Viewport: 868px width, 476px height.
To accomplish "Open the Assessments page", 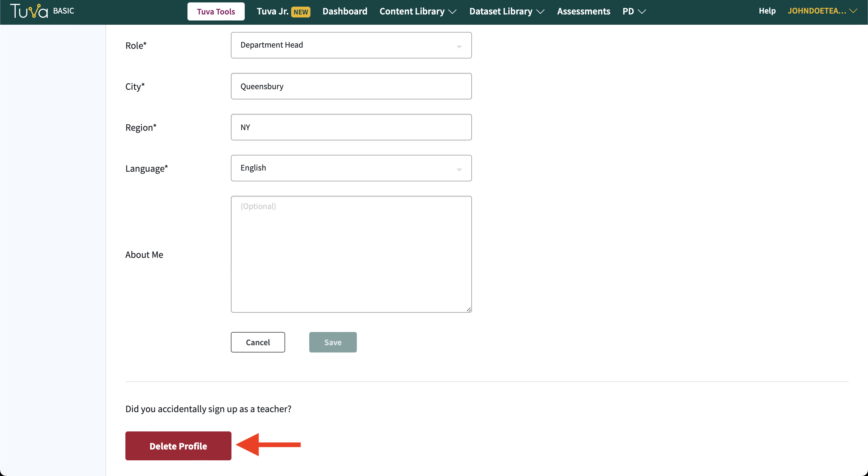I will [583, 11].
